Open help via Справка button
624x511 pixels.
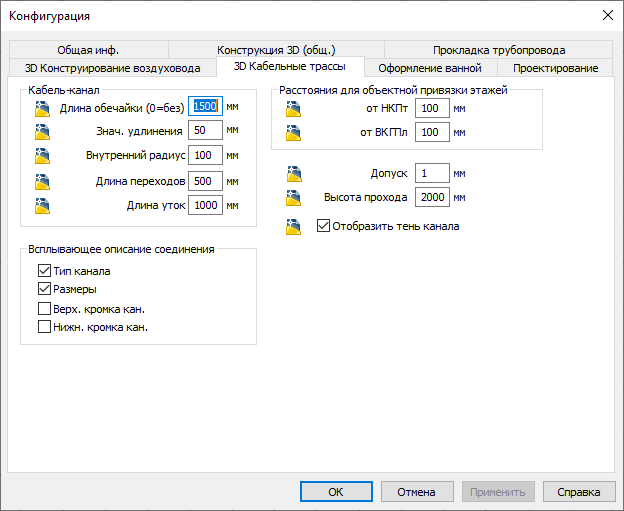(x=579, y=492)
